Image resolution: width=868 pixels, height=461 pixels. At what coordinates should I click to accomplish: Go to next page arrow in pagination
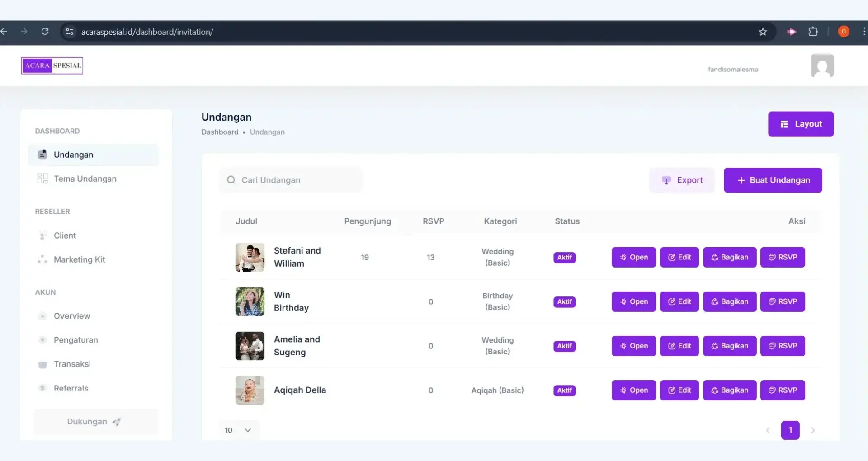[812, 430]
